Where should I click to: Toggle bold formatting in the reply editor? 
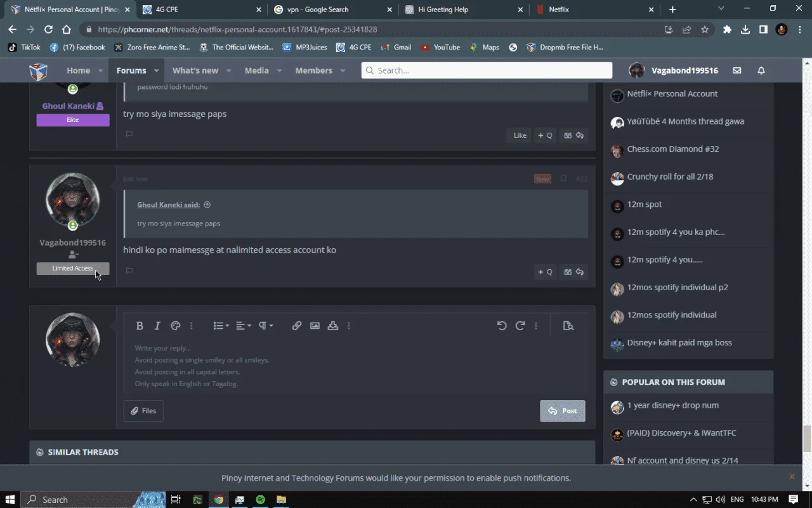[140, 326]
